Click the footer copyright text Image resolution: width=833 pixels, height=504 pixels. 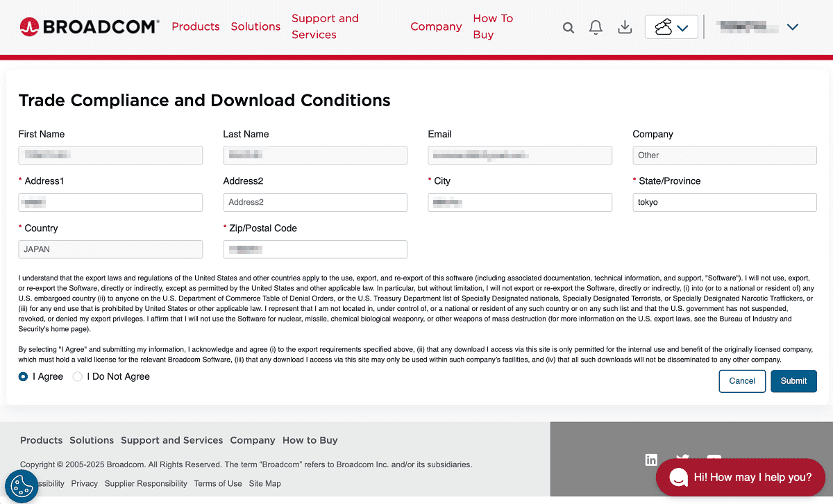[246, 464]
